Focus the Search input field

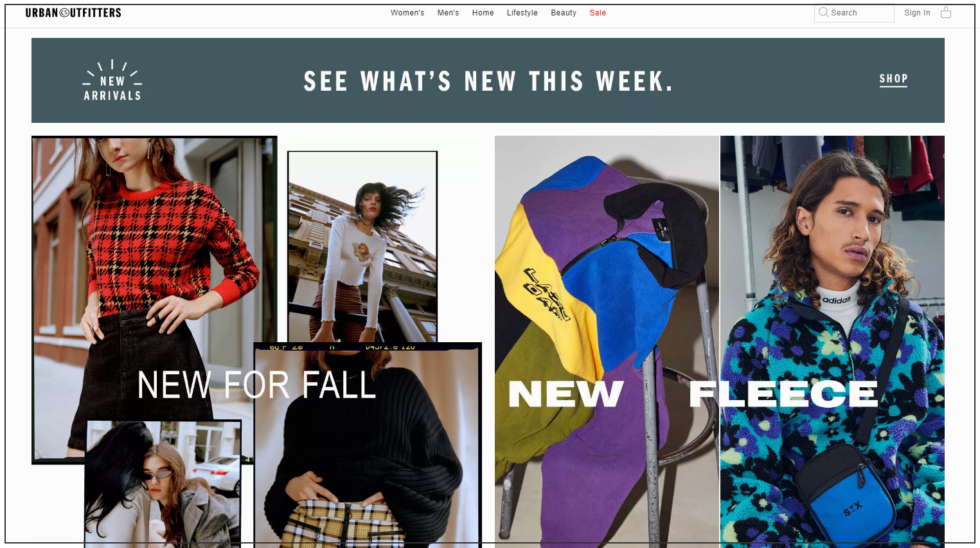854,13
